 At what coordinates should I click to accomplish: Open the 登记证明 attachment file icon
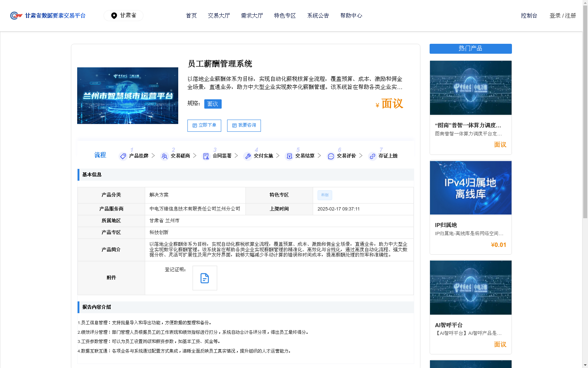[205, 278]
